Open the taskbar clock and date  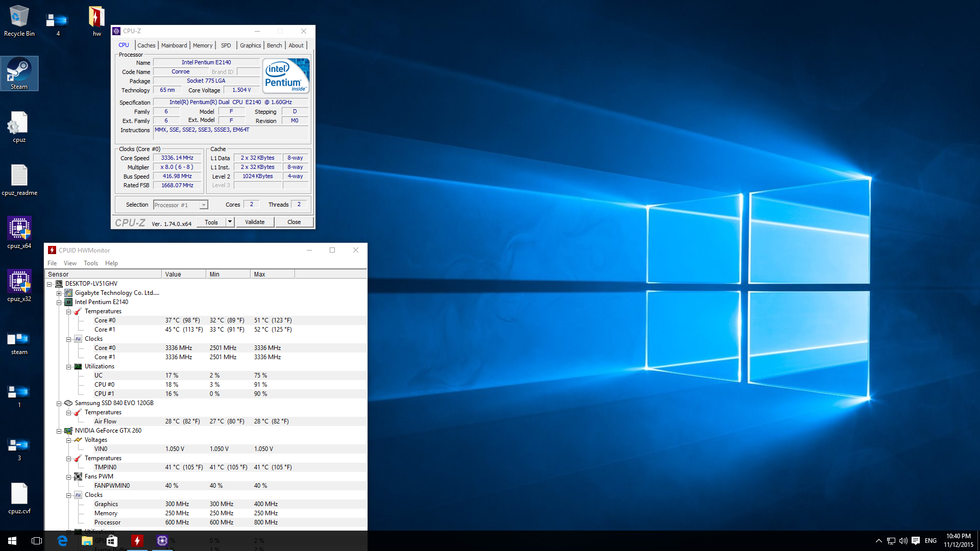[958, 541]
